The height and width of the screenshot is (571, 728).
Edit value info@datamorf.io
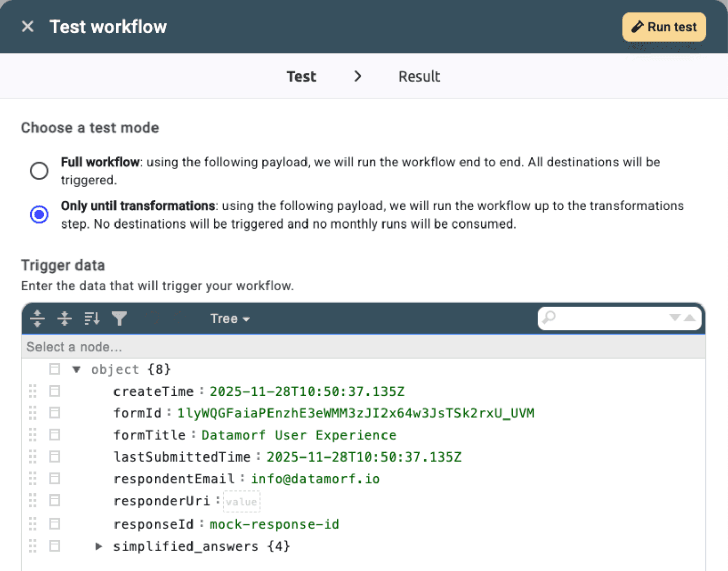[316, 479]
